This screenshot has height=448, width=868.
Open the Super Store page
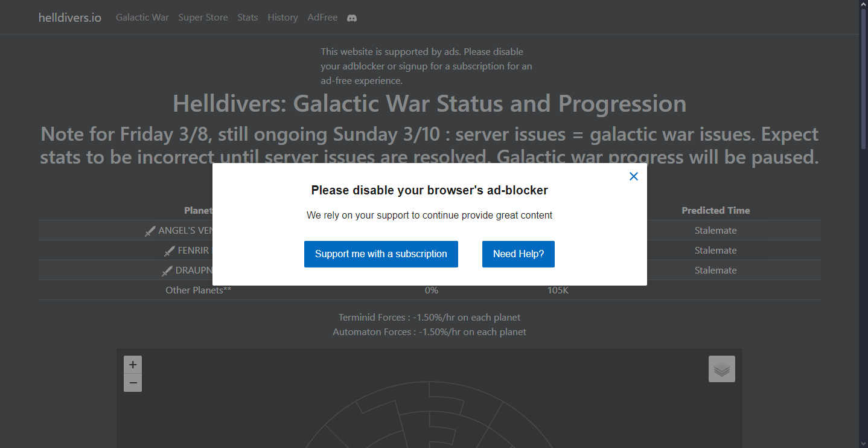[203, 18]
